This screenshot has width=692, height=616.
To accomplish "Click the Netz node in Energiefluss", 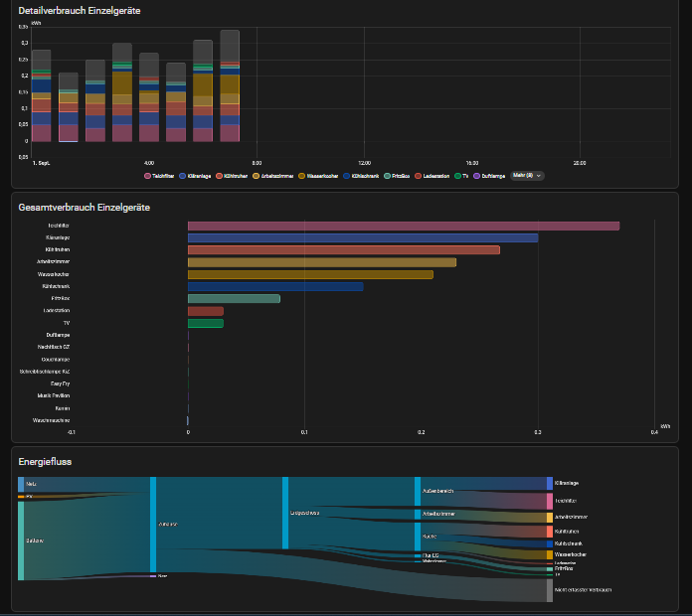I will 21,484.
